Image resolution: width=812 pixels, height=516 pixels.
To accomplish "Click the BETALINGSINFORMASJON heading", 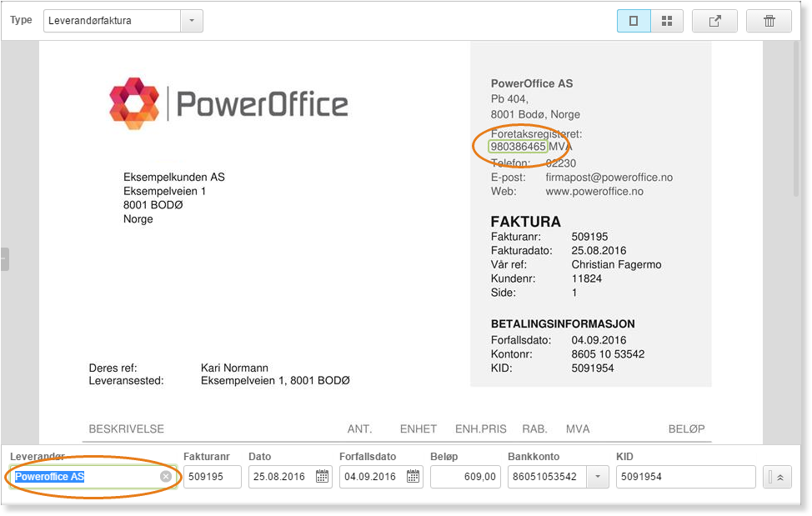I will pyautogui.click(x=563, y=324).
